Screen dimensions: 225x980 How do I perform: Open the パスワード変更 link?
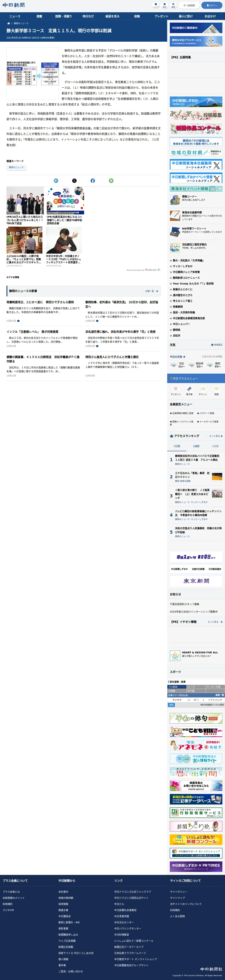206,413
